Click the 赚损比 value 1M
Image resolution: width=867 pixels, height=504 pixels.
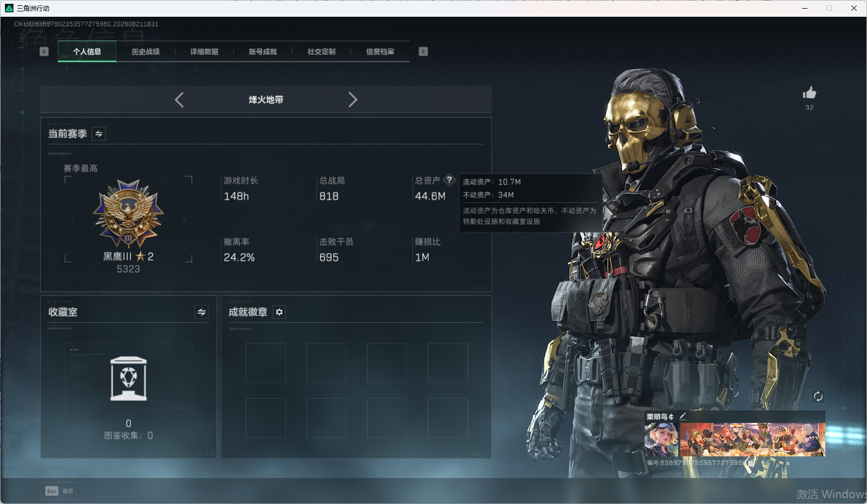coord(422,257)
